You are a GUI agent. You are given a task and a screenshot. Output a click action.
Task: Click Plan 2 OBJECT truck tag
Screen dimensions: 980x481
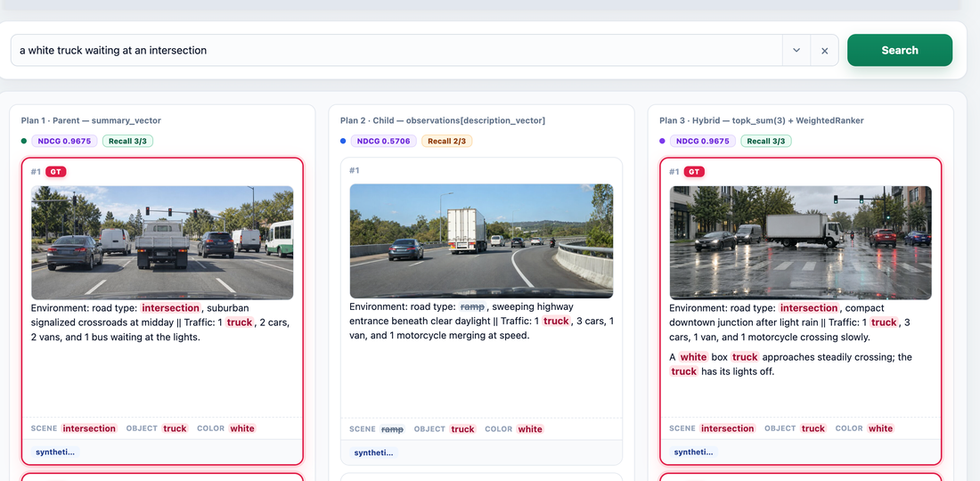click(462, 429)
